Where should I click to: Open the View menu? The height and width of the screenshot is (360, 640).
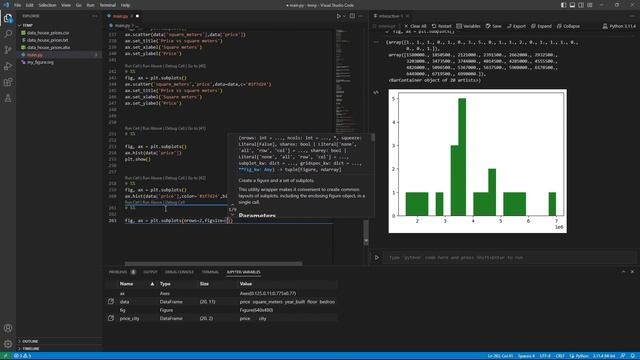coord(66,5)
